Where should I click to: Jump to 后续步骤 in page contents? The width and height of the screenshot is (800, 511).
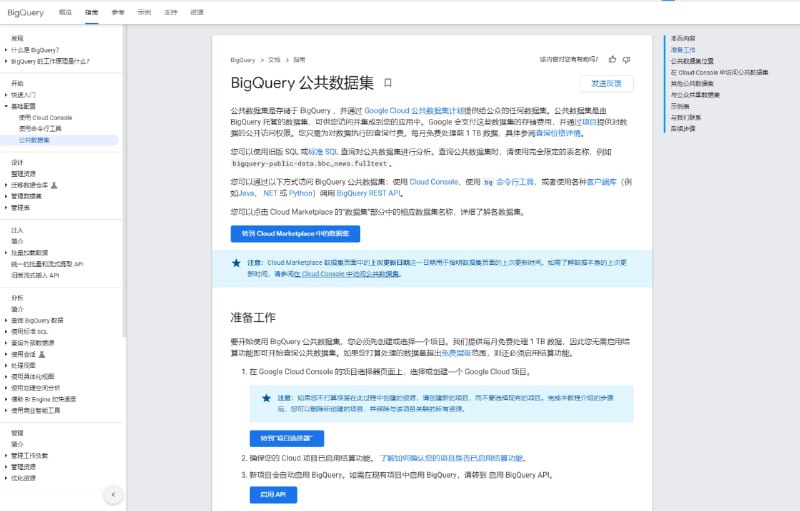tap(683, 129)
